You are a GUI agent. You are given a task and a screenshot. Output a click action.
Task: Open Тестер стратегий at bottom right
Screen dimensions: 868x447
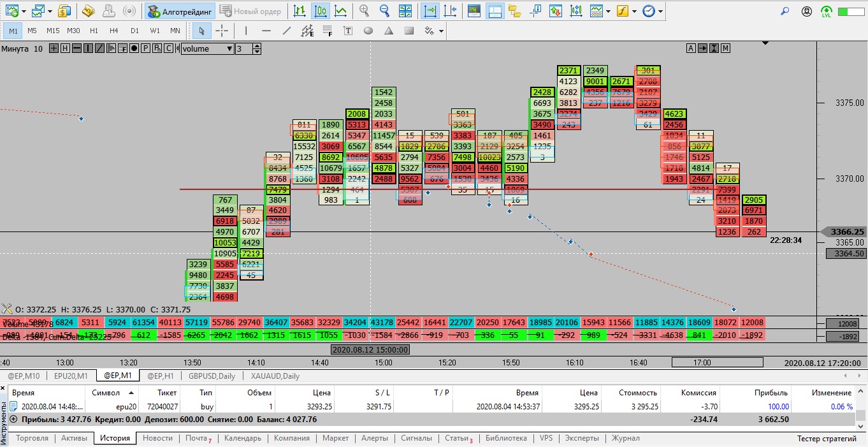click(827, 438)
